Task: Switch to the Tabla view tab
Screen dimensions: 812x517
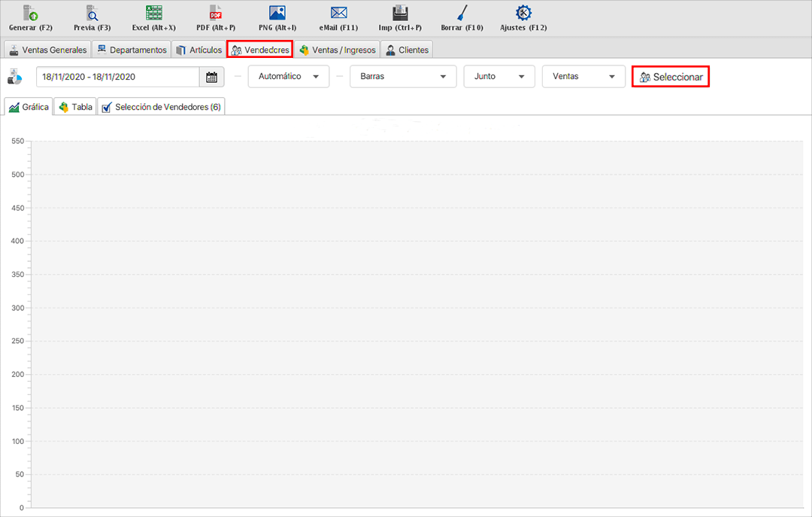Action: [76, 108]
